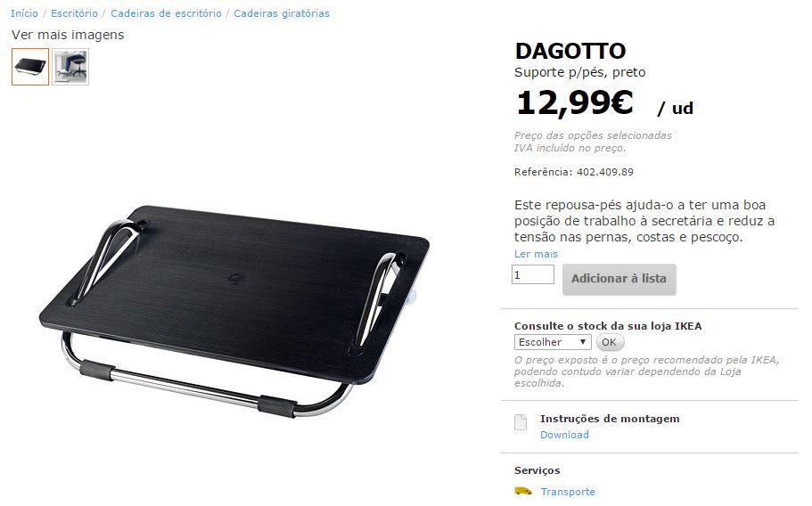Click the main DAGOTTO footrest product image
This screenshot has width=812, height=506.
pyautogui.click(x=234, y=310)
